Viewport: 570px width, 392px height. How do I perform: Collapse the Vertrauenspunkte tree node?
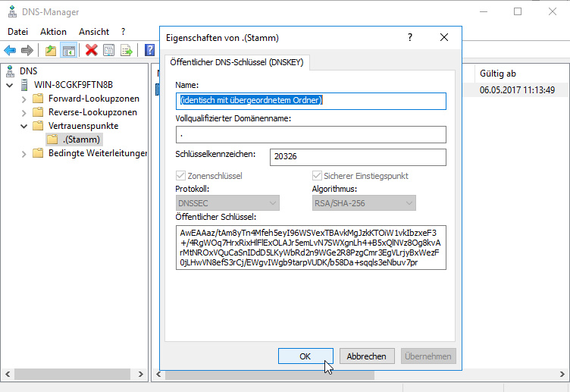click(25, 126)
